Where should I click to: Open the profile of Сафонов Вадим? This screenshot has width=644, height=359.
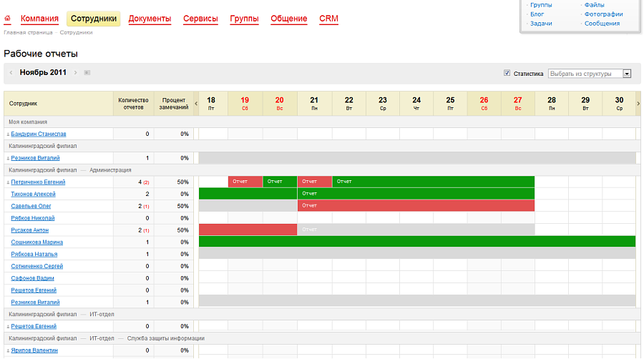32,278
